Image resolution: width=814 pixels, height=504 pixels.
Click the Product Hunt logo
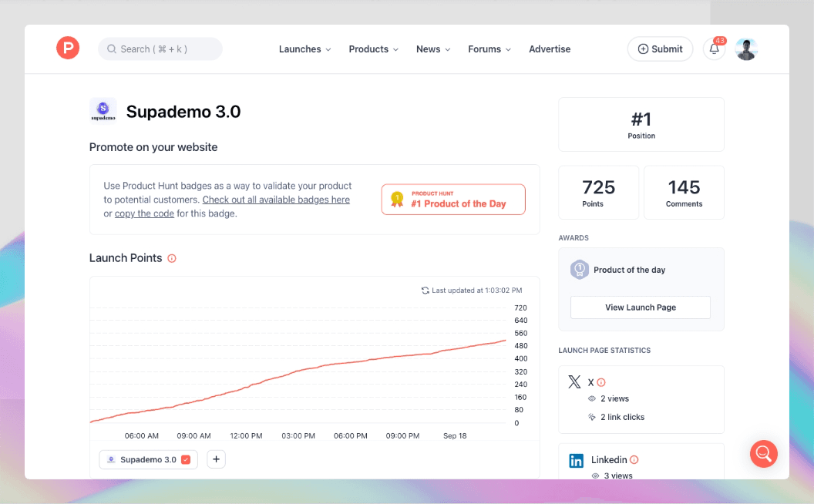point(68,48)
